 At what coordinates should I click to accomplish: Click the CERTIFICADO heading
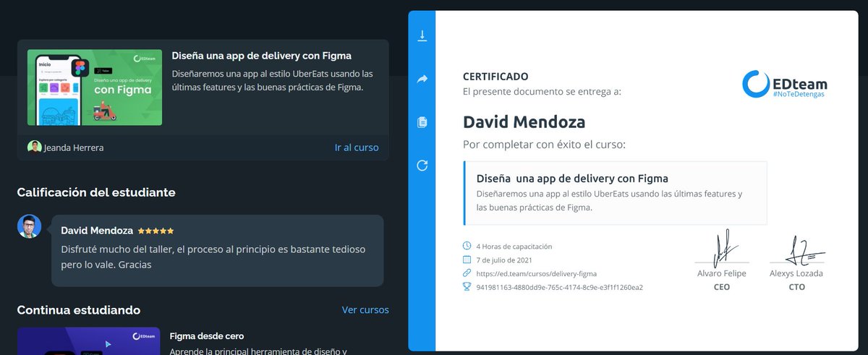495,77
